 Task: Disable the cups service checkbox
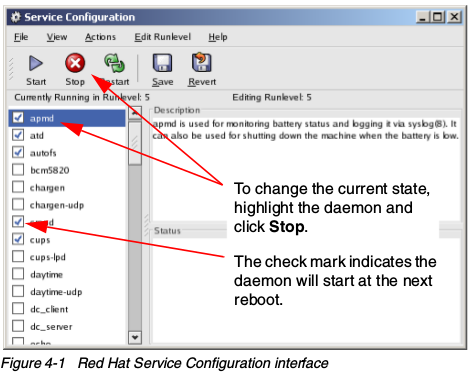[18, 239]
